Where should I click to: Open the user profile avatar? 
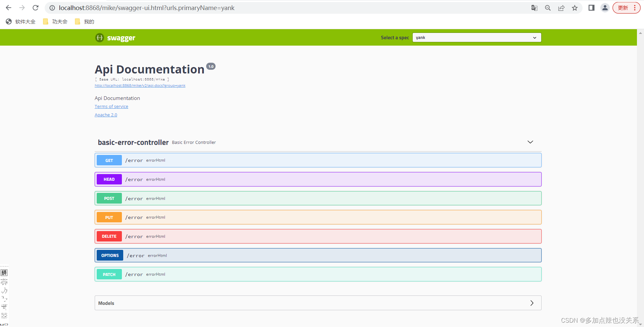point(605,8)
